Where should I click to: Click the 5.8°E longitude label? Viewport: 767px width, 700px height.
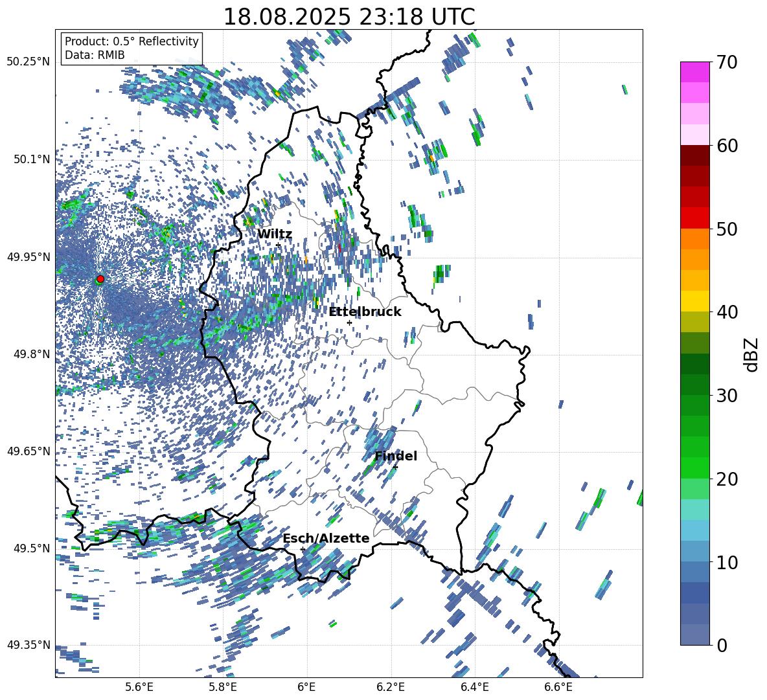[x=223, y=687]
